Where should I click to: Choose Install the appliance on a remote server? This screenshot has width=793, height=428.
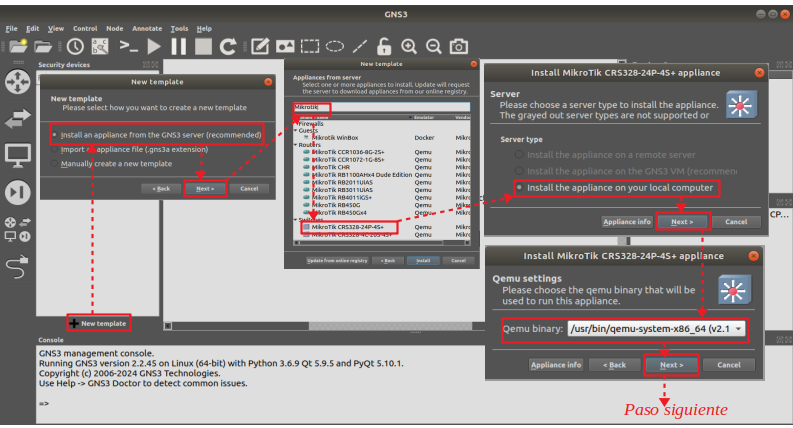point(605,155)
